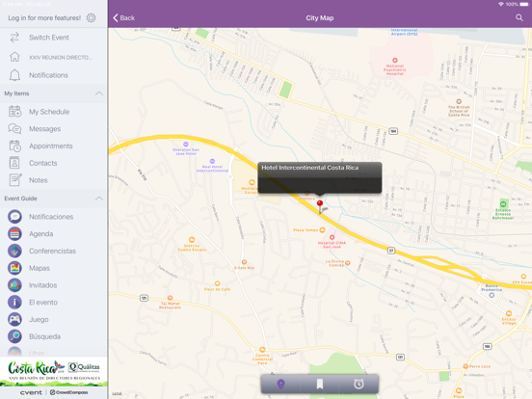Image resolution: width=532 pixels, height=399 pixels.
Task: Select Appointments menu item
Action: (x=54, y=146)
